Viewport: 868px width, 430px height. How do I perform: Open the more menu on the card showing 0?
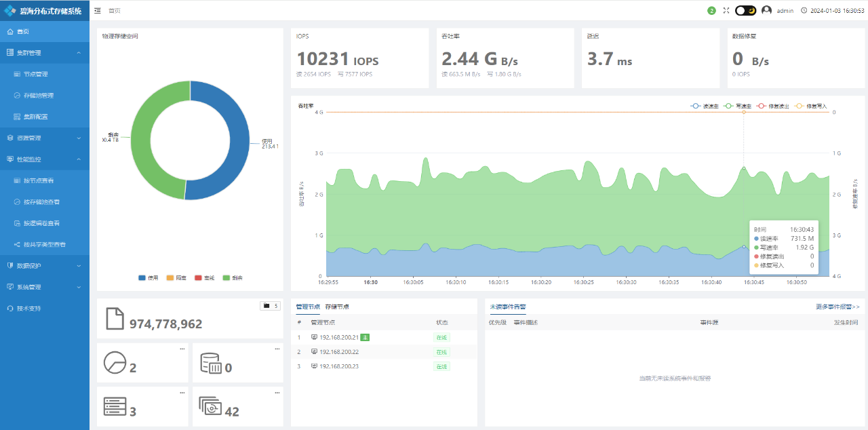coord(277,349)
